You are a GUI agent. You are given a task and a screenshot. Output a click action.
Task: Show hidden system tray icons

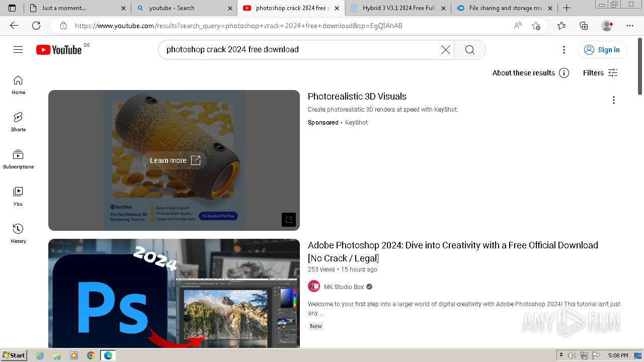(x=561, y=355)
